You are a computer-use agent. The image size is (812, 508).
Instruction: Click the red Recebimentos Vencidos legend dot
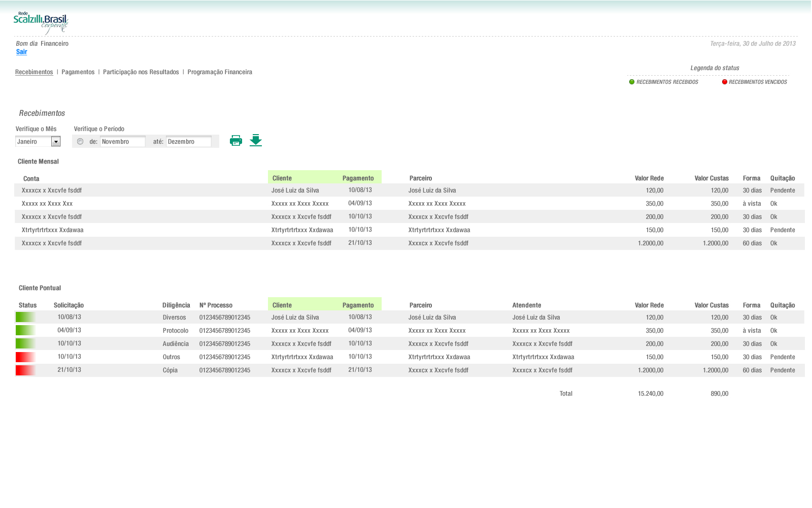pos(725,82)
